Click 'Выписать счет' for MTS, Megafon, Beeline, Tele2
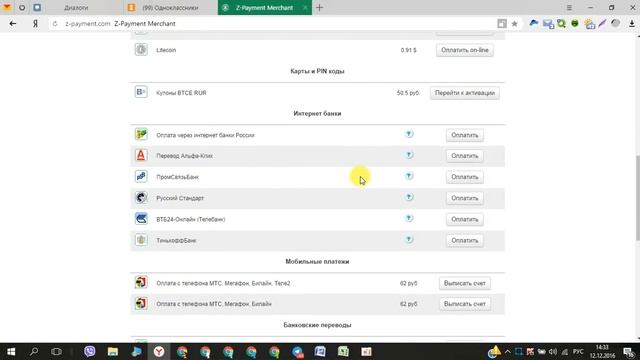The width and height of the screenshot is (640, 360). click(x=464, y=283)
